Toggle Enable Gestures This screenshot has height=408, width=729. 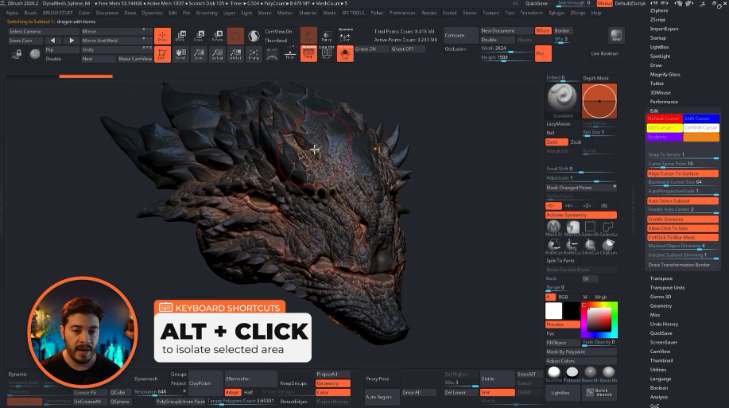pyautogui.click(x=683, y=219)
